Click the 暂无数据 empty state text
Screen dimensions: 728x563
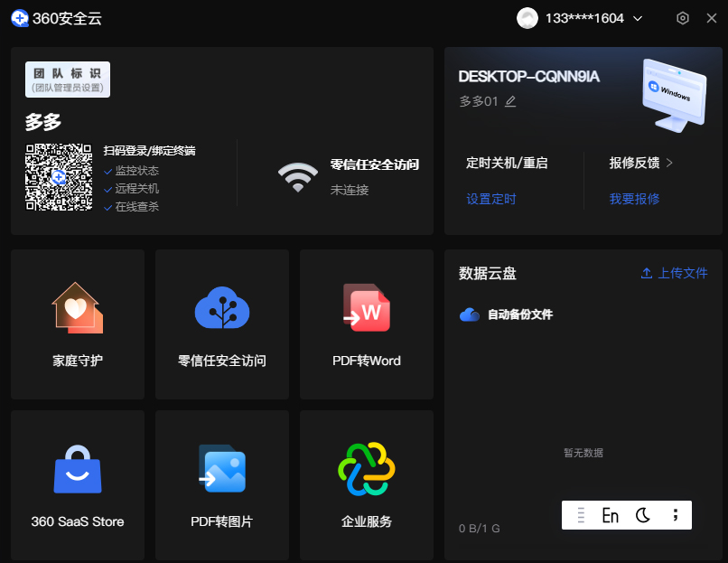click(x=583, y=453)
